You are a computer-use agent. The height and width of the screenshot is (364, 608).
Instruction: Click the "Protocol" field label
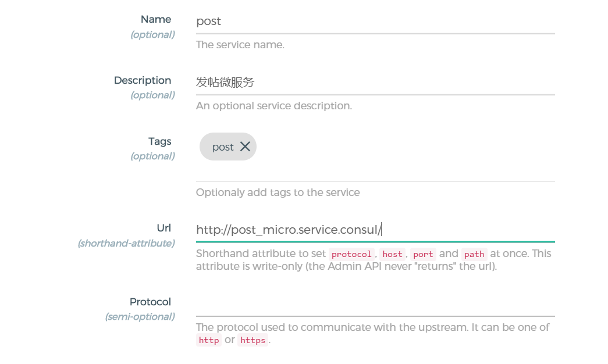(150, 302)
